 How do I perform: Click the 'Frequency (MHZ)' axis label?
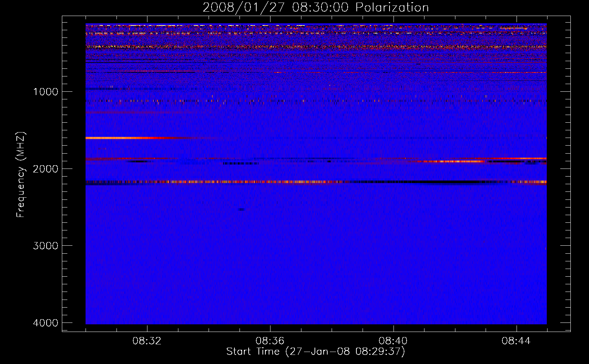(21, 175)
